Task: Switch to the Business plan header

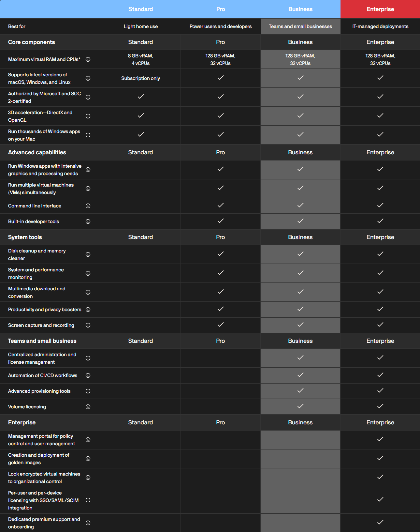Action: 300,9
